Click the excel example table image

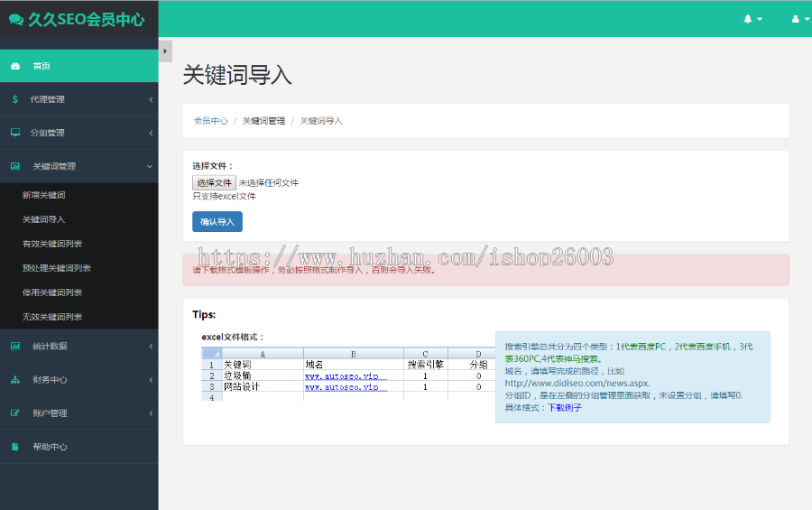tap(348, 375)
